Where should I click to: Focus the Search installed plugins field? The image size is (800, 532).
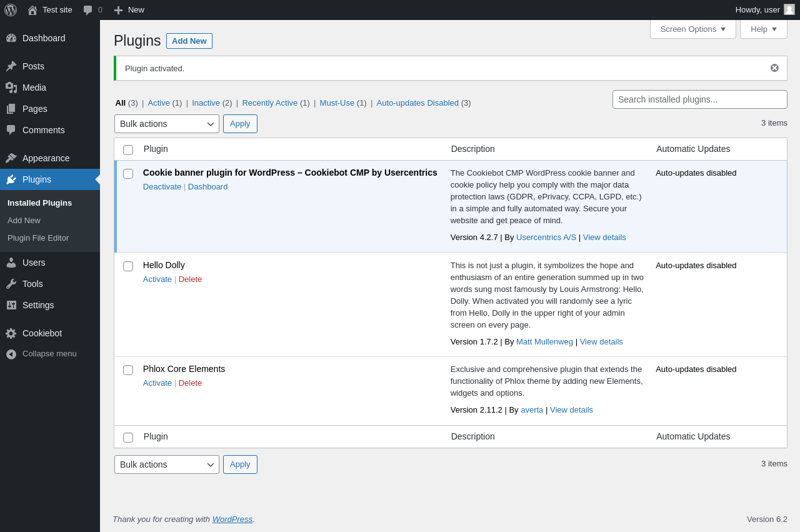700,99
